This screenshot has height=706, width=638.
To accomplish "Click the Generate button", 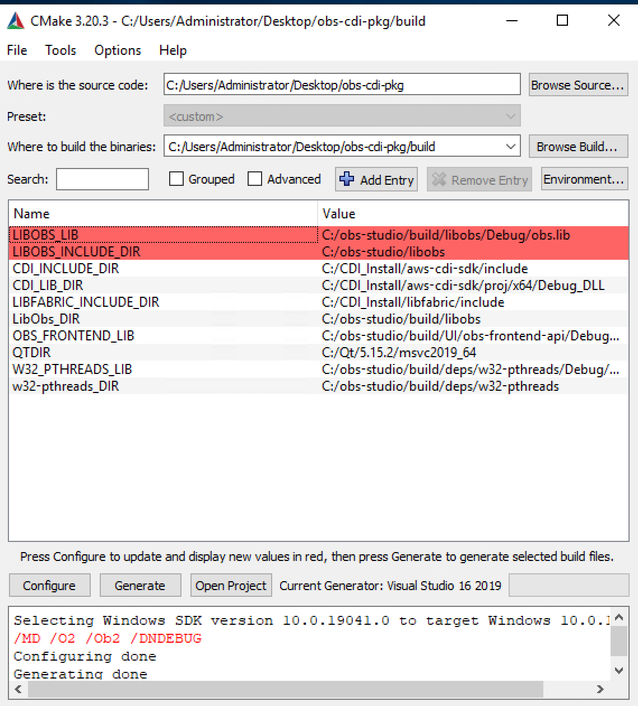I will tap(140, 585).
